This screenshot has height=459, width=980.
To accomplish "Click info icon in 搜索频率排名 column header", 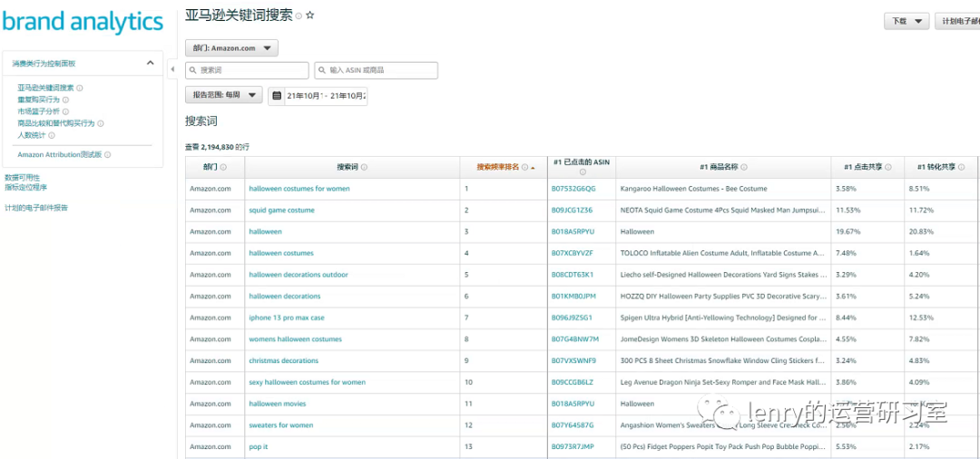I will (x=524, y=168).
